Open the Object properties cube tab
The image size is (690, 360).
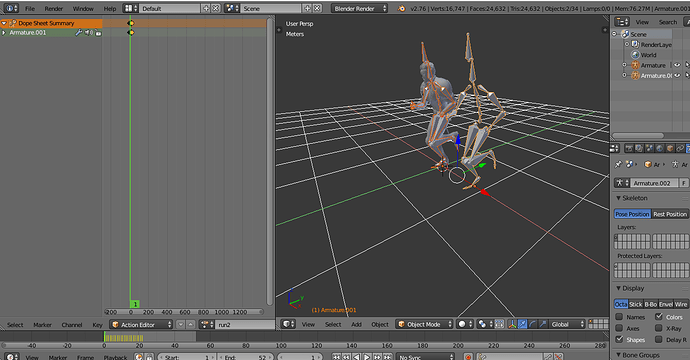670,148
